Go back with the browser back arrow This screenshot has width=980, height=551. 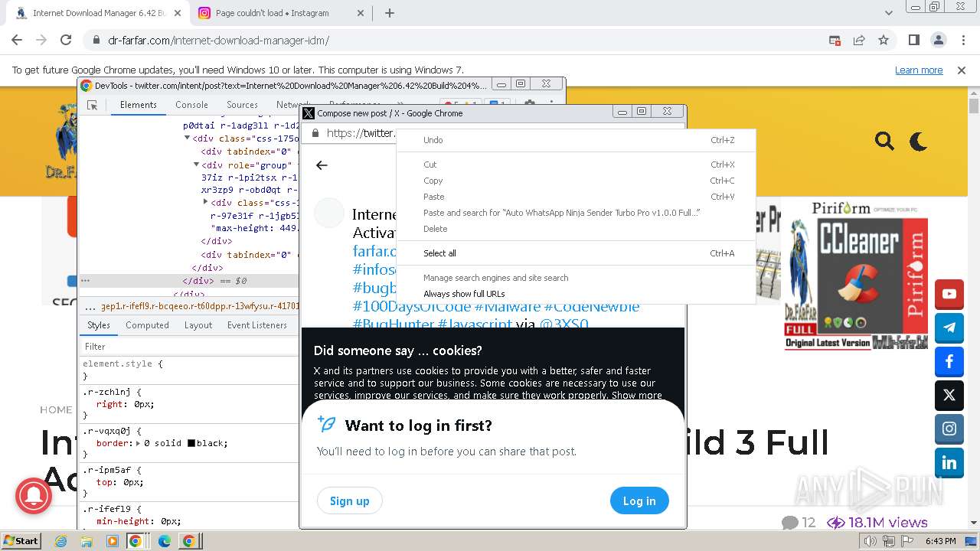(17, 40)
